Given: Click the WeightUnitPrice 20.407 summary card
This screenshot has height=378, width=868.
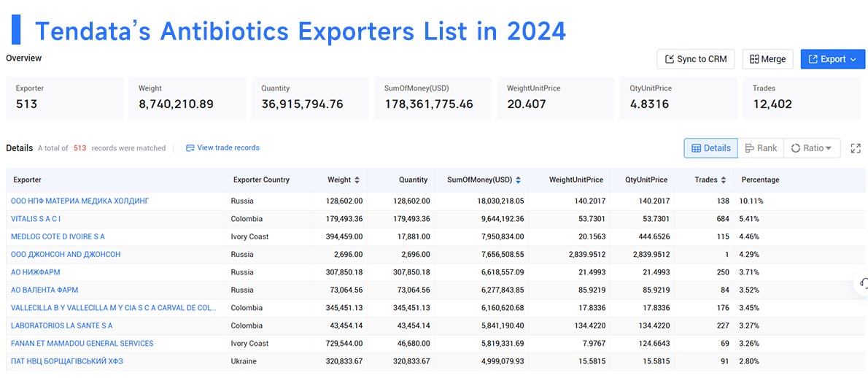Looking at the screenshot, I should click(x=556, y=98).
